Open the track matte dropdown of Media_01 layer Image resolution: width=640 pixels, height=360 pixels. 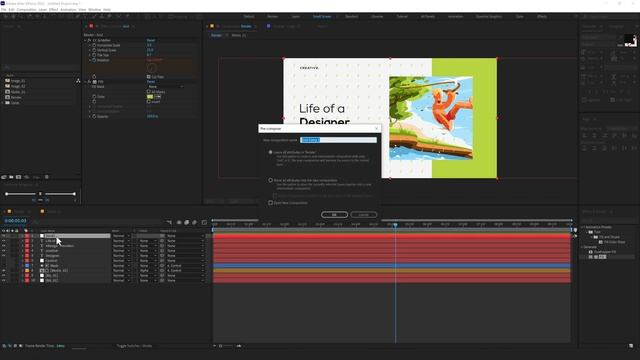(x=148, y=271)
